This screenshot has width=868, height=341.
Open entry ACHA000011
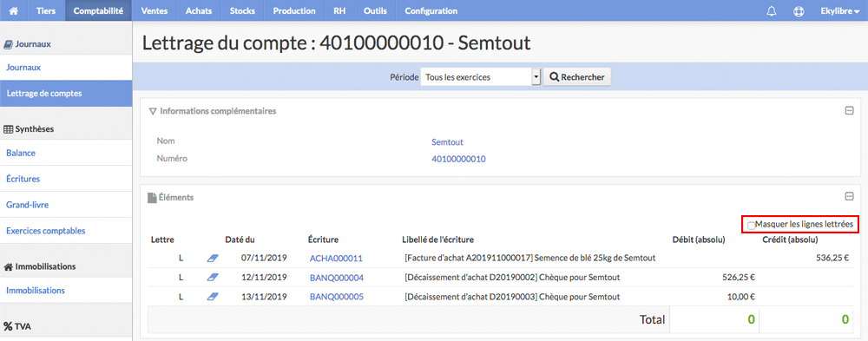click(336, 258)
